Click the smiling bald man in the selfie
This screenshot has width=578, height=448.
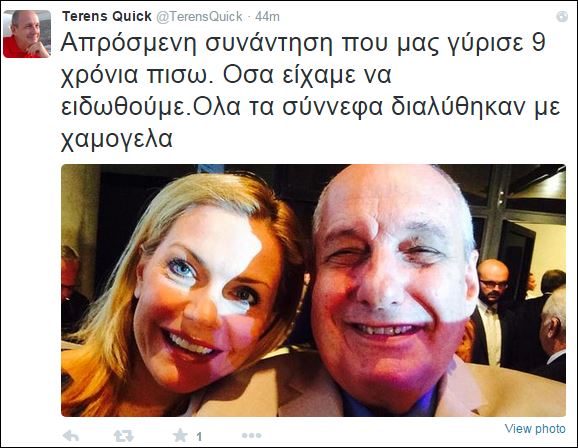coord(394,291)
